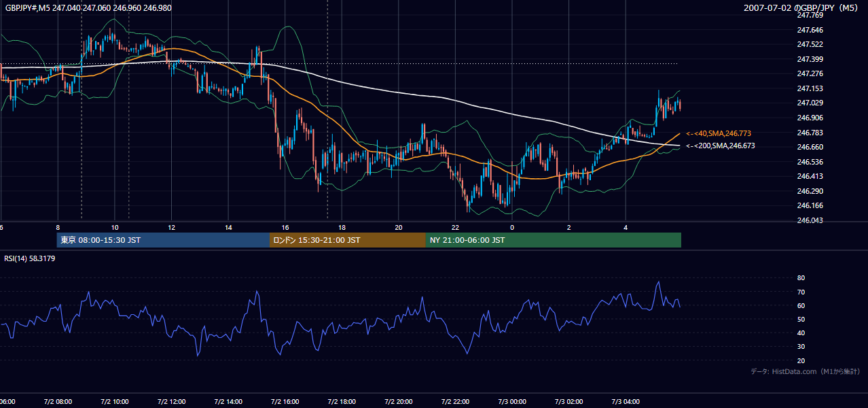Viewport: 868px width, 408px height.
Task: Click price axis value 246.660
Action: (x=810, y=147)
